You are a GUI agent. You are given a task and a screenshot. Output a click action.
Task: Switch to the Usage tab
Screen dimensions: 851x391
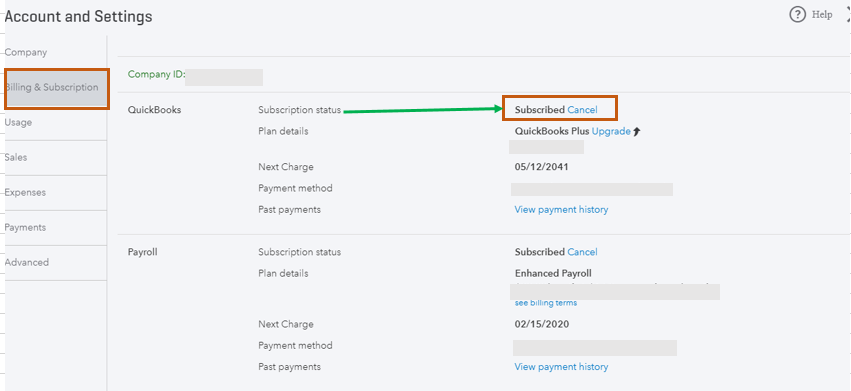(18, 123)
